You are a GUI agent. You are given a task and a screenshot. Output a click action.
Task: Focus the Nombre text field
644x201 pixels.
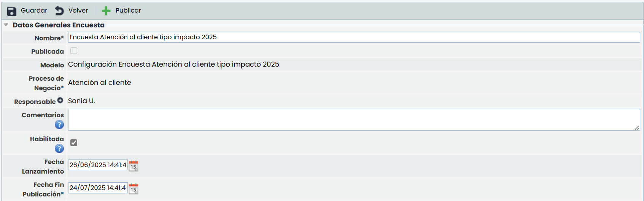[x=354, y=37]
